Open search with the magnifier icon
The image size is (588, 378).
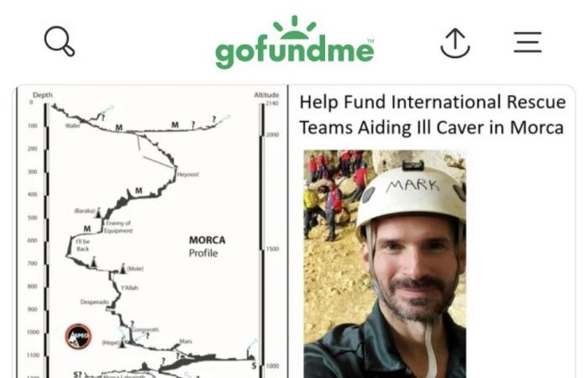[60, 41]
